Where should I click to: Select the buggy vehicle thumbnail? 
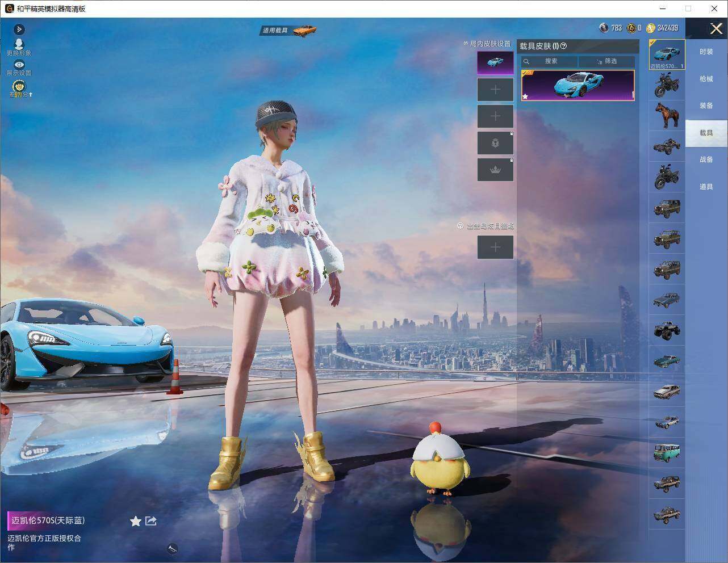[667, 146]
